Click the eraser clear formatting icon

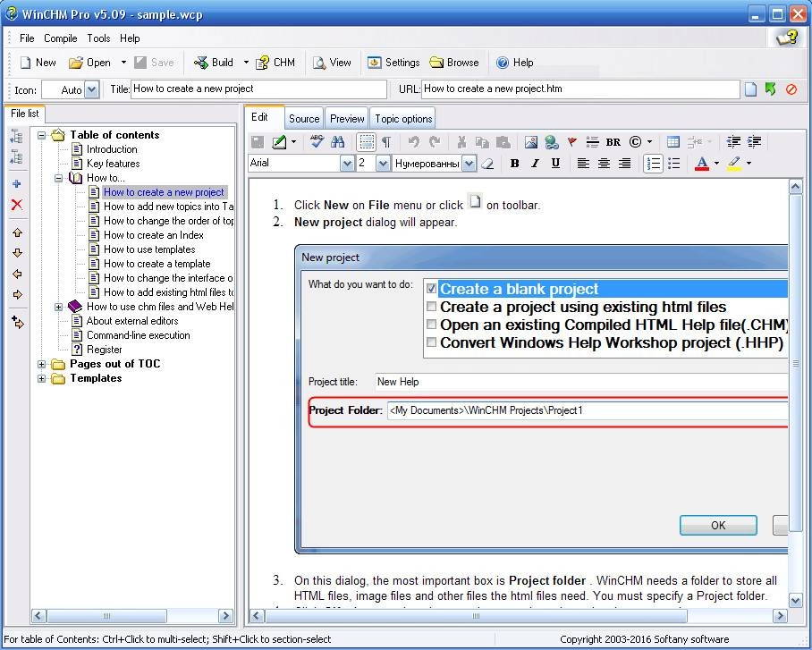tap(487, 164)
